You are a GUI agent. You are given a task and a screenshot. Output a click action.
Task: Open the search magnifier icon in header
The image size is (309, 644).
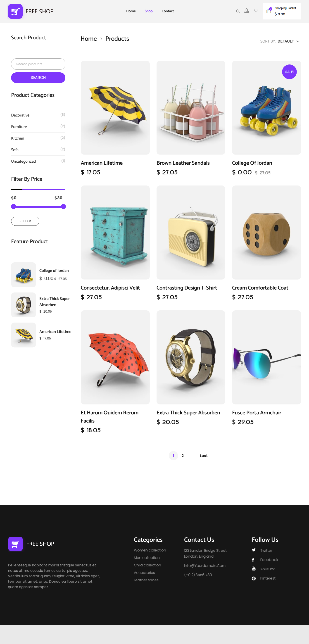238,11
